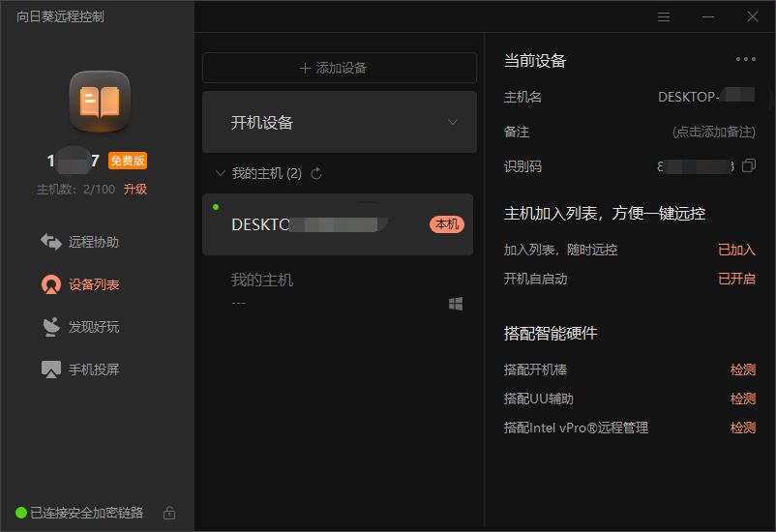Toggle 已加入 status for joining the list
The image size is (776, 532).
736,250
